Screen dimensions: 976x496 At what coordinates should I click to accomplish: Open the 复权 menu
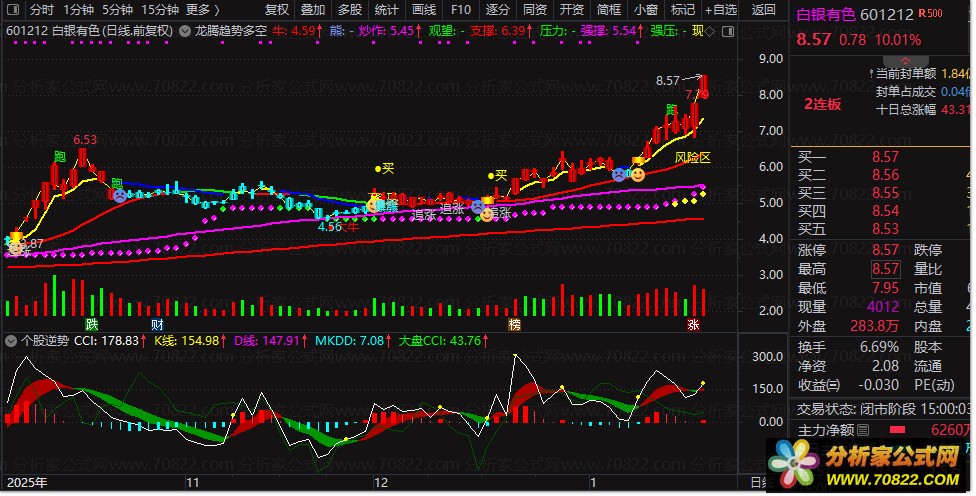click(277, 9)
